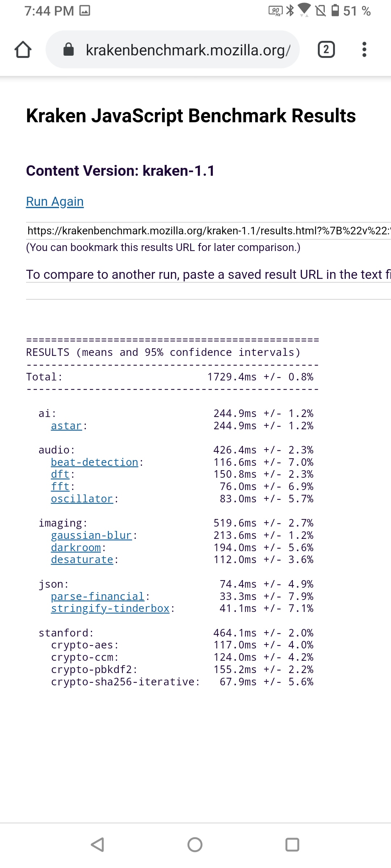Tap the lock icon in address bar
This screenshot has height=868, width=391.
pos(68,50)
